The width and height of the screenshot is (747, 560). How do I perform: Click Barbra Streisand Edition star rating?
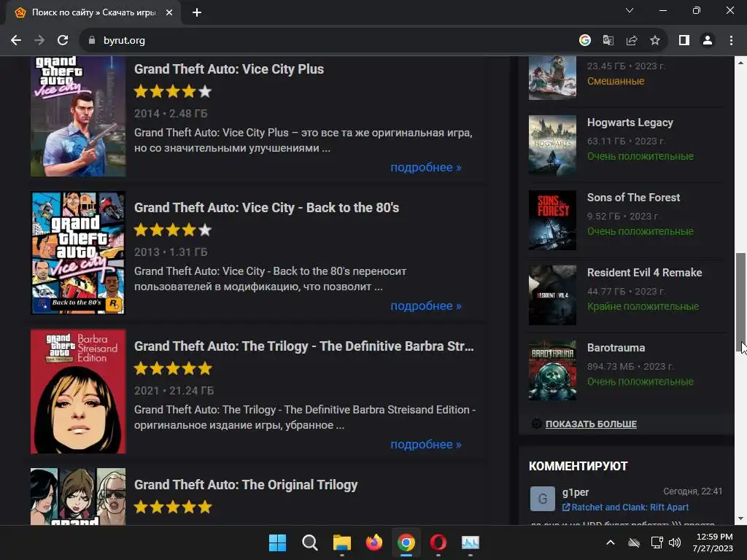173,368
